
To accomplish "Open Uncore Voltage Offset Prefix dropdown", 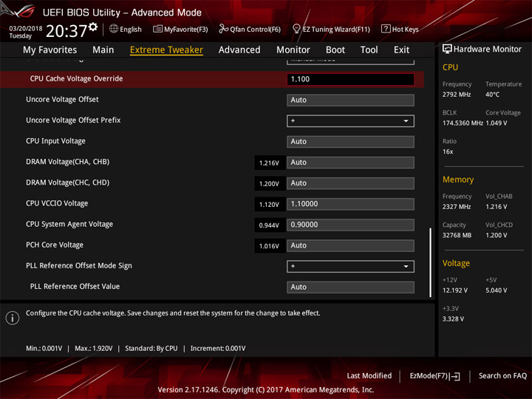I will pos(350,120).
